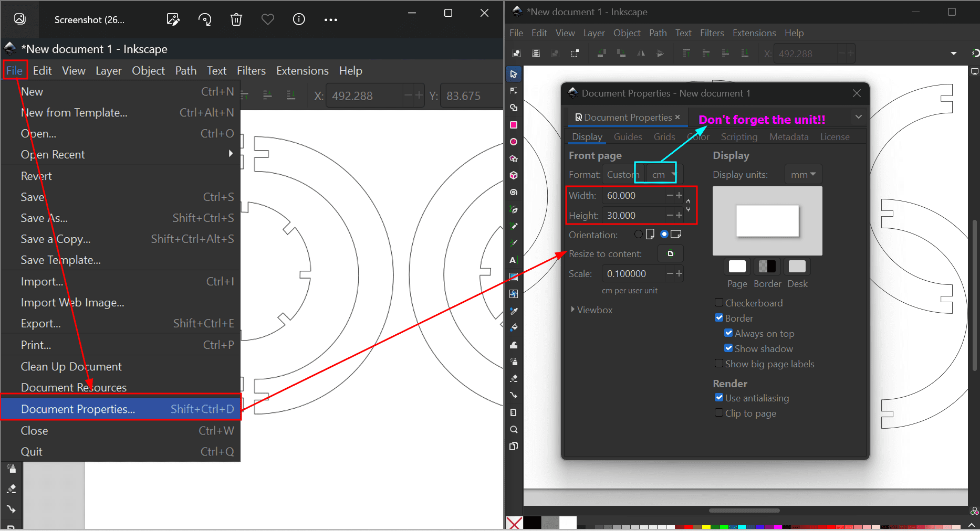This screenshot has height=531, width=980.
Task: Click the Select All toolbar icon
Action: coord(517,53)
